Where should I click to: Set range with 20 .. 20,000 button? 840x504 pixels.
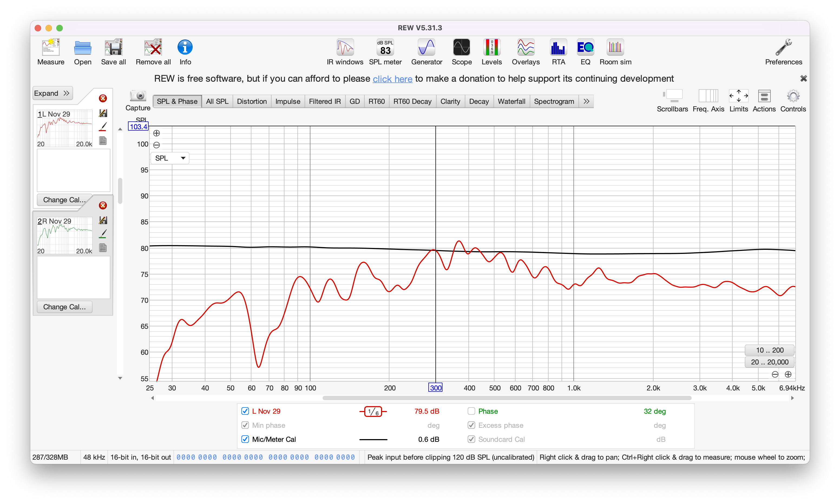click(769, 362)
